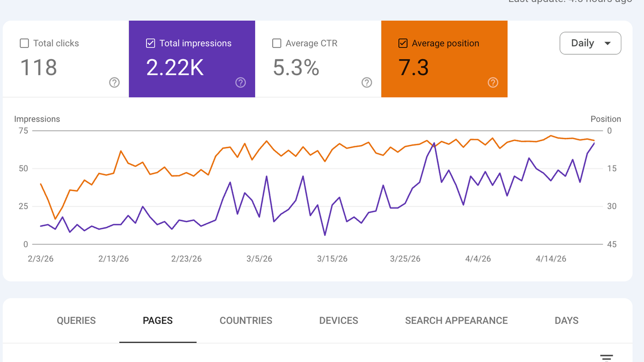Click the Total impressions metric card
This screenshot has width=644, height=362.
pos(192,59)
